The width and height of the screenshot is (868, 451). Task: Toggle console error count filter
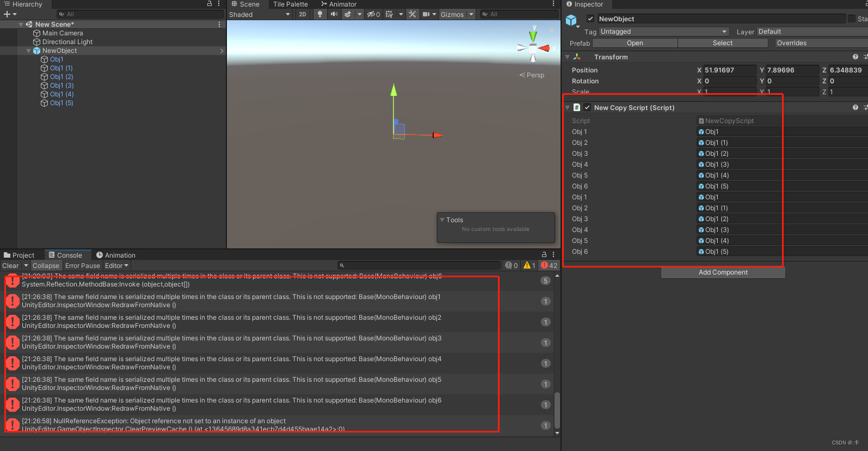pos(549,265)
